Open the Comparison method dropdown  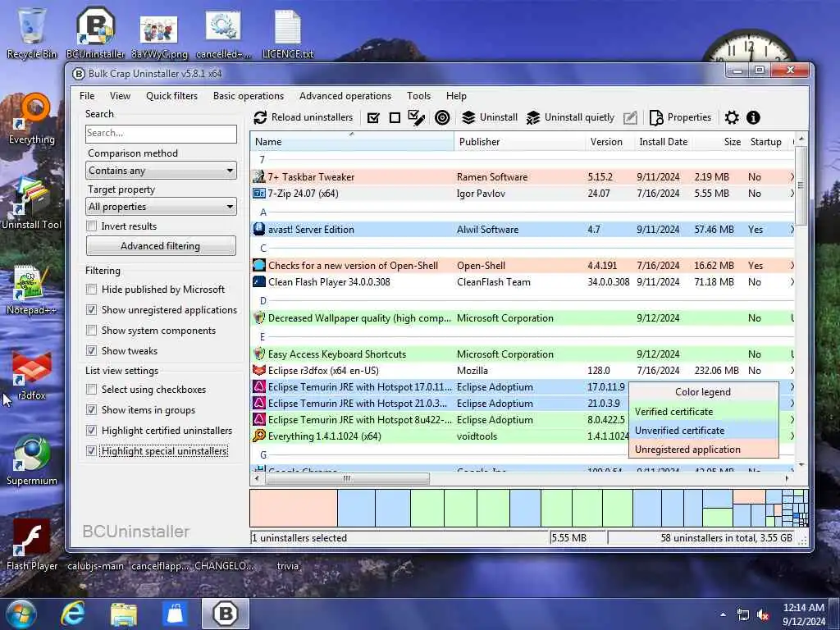161,171
